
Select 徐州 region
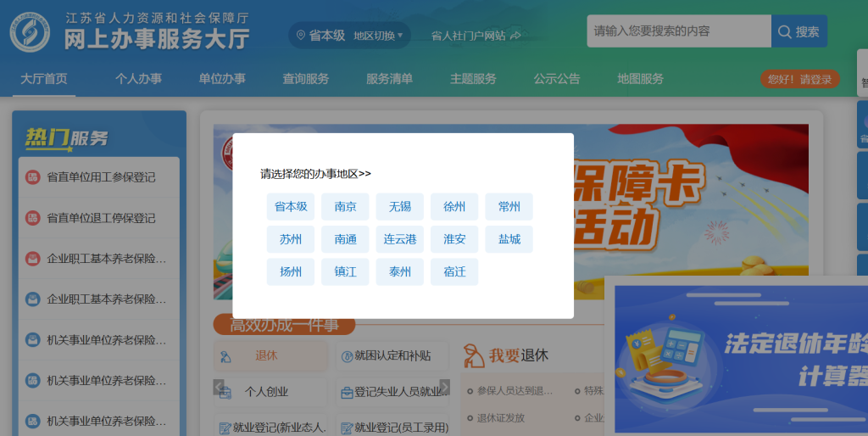454,207
